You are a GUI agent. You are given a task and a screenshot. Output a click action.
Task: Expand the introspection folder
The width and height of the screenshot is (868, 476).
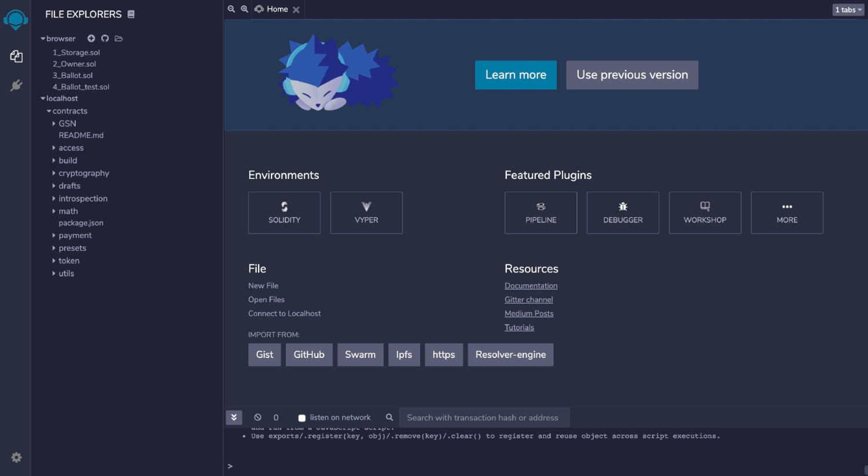pos(54,199)
